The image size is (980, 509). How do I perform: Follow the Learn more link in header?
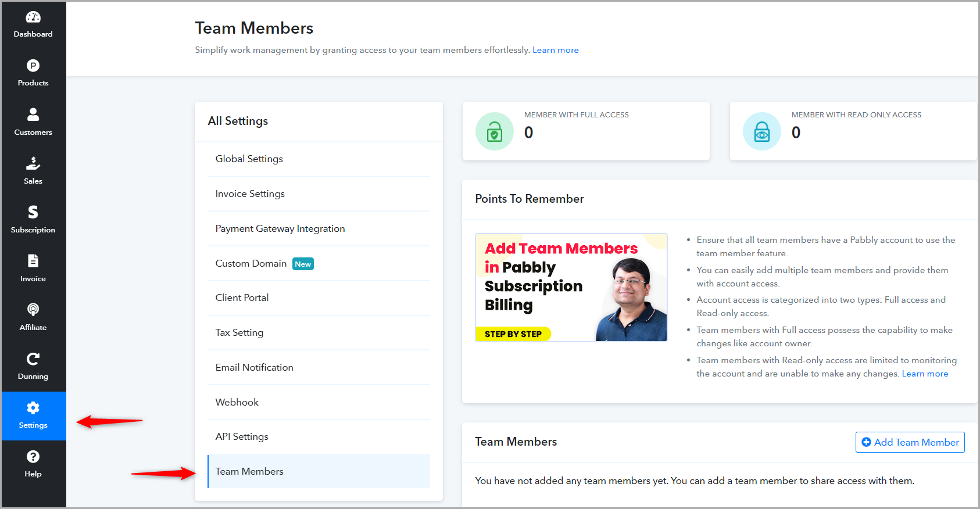[x=556, y=50]
